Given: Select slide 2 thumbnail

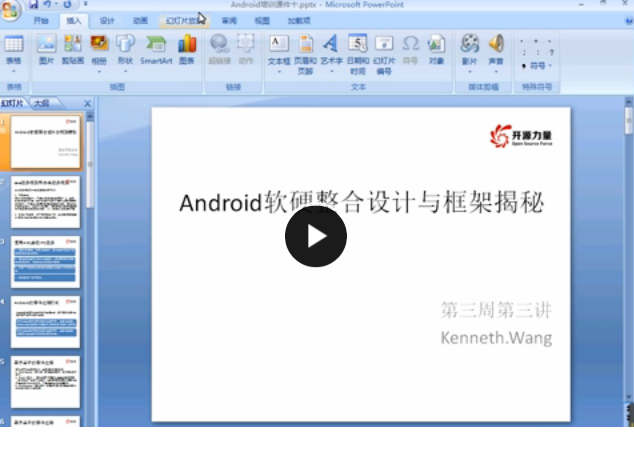Looking at the screenshot, I should (45, 202).
